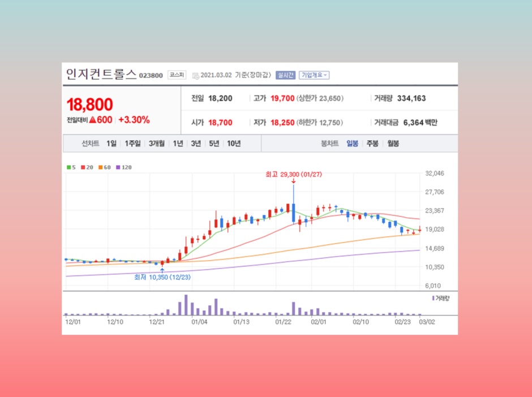Click the 14,689 price axis label
The height and width of the screenshot is (397, 532).
434,248
